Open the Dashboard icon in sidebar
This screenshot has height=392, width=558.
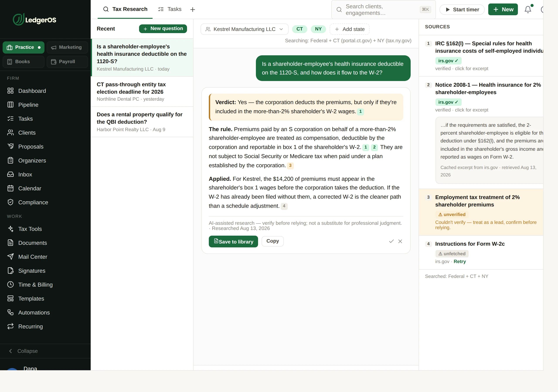coord(10,91)
